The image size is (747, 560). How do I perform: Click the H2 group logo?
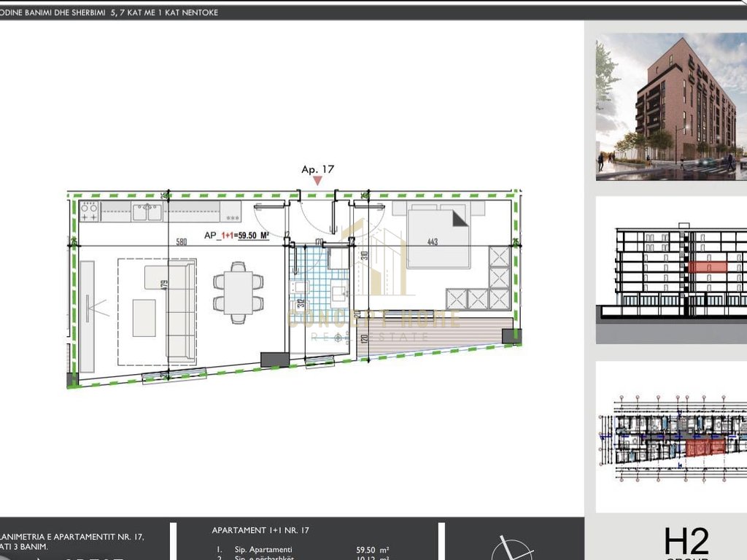[686, 542]
